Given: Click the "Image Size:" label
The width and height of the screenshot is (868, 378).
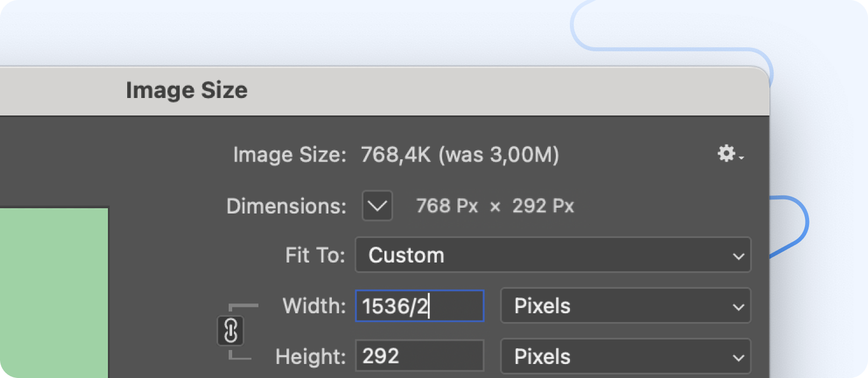Looking at the screenshot, I should point(289,155).
